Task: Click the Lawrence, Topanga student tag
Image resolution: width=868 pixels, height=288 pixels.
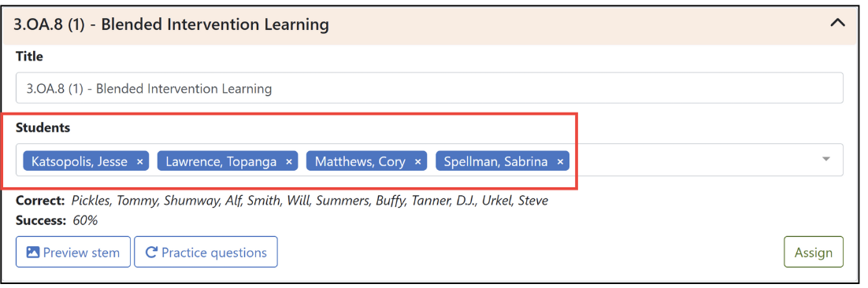Action: 221,161
